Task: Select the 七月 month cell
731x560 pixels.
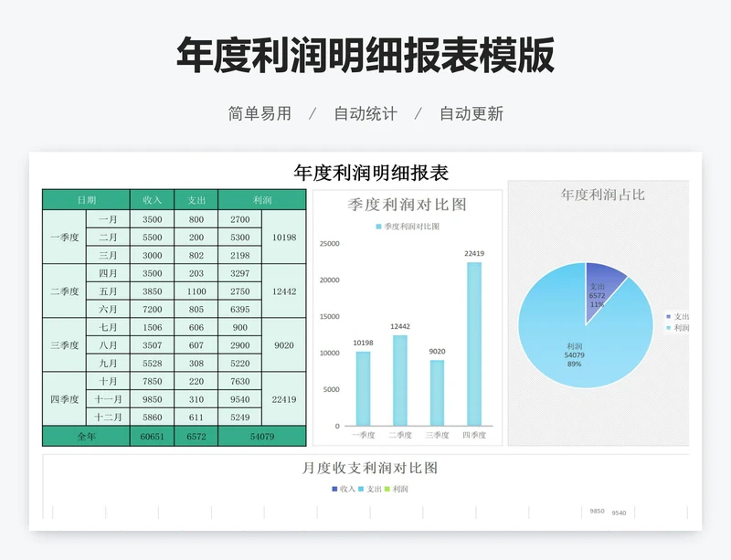Action: coord(108,327)
